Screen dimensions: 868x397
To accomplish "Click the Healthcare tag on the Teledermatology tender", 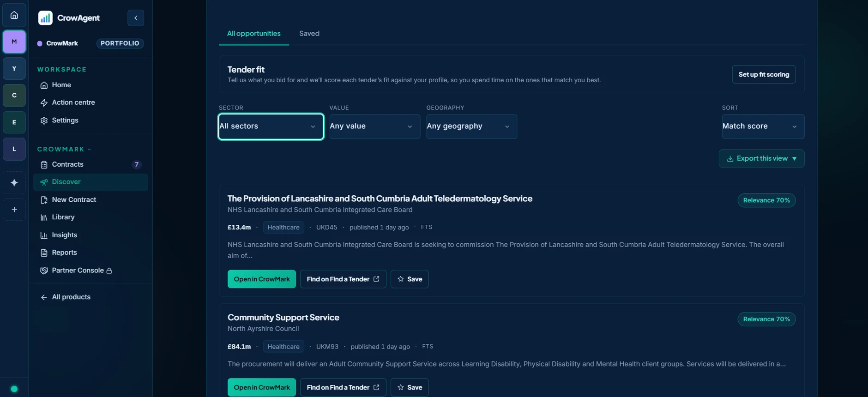I will 283,228.
